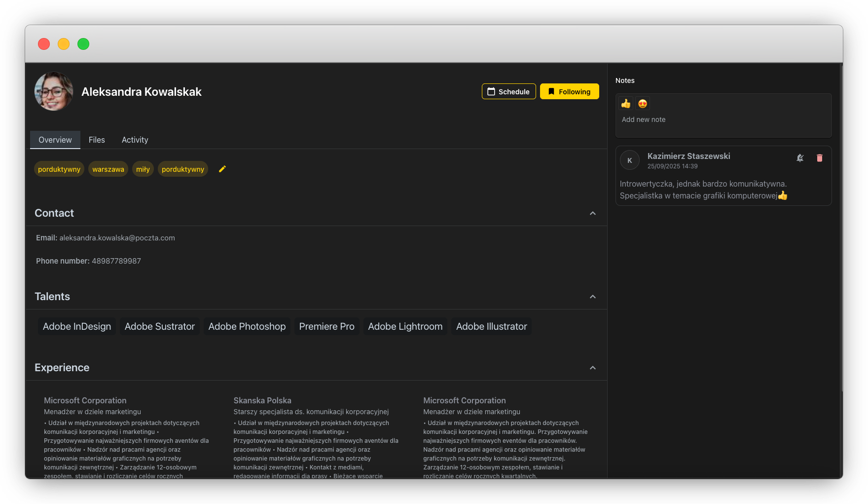Viewport: 868px width, 504px height.
Task: Click the Premiere Pro talent chip
Action: click(326, 326)
